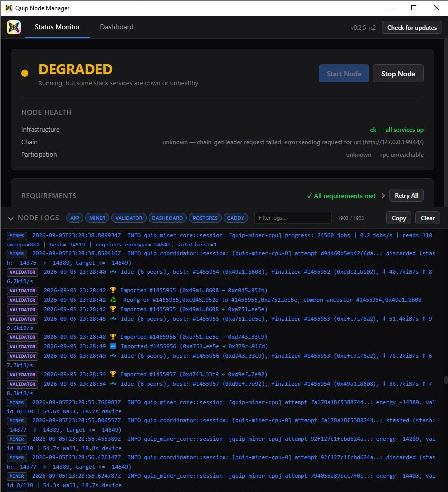
Task: Click the 1903 / 1903 log count
Action: point(351,218)
